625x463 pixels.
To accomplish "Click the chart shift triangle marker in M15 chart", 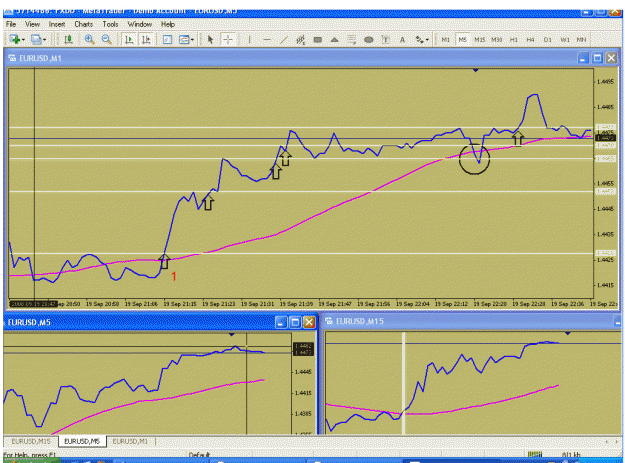I will coord(568,333).
